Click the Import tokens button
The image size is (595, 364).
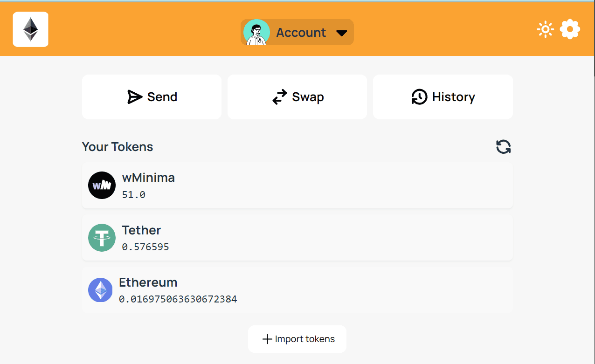click(297, 339)
